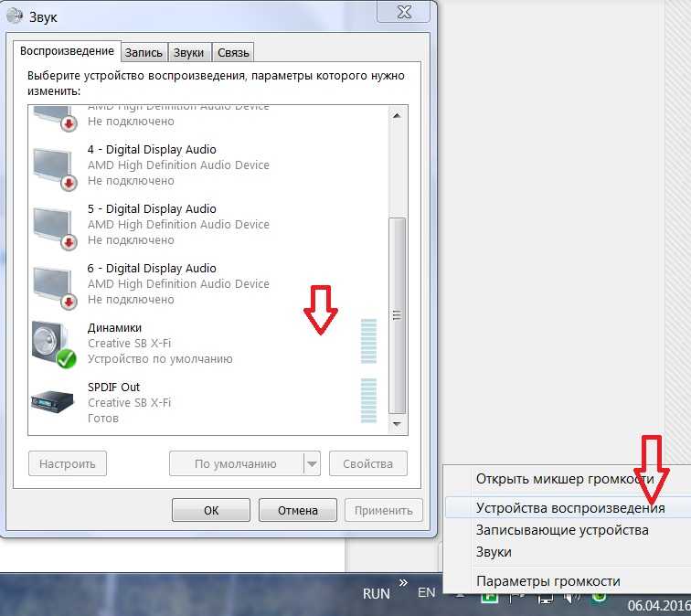Click the По умолчанию button
The image size is (691, 616).
coord(236,463)
